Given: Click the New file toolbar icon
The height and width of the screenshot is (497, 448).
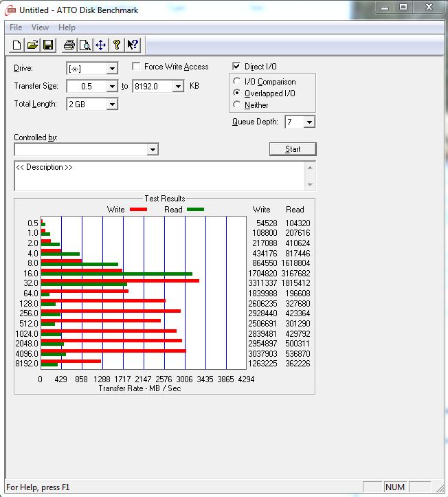Looking at the screenshot, I should coord(16,45).
